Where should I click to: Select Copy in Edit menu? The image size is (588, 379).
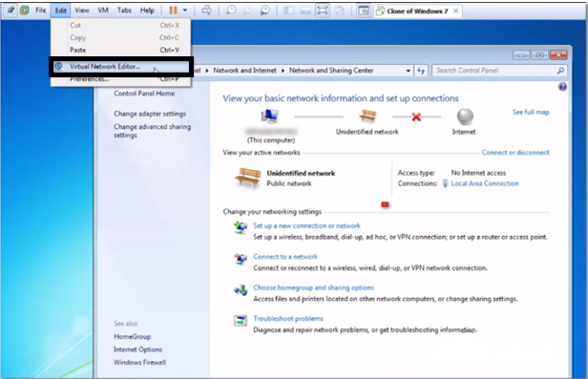click(x=120, y=37)
